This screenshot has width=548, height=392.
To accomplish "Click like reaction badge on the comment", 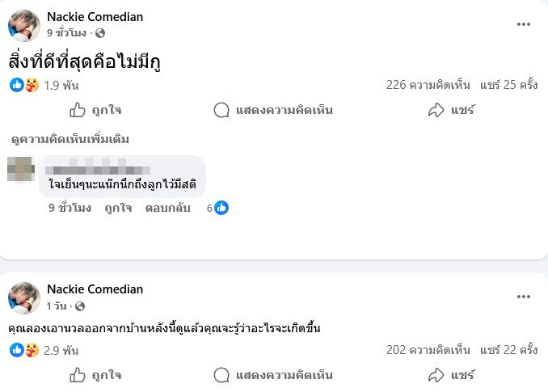I will pyautogui.click(x=221, y=208).
